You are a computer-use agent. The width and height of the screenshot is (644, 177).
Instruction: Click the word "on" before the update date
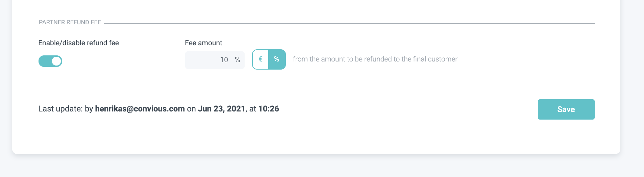191,109
